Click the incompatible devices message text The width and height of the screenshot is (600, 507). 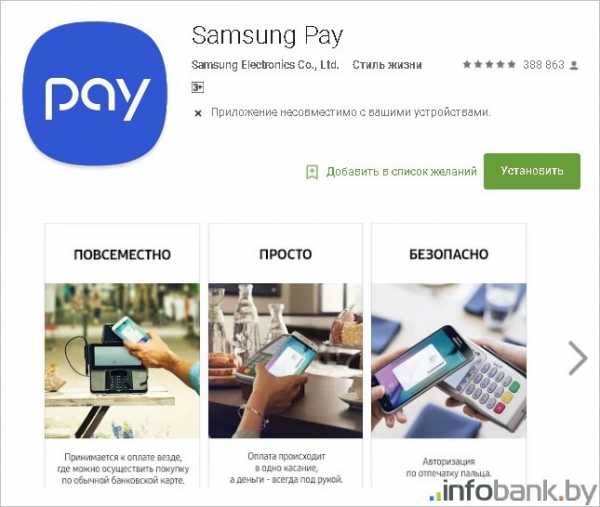coord(351,112)
